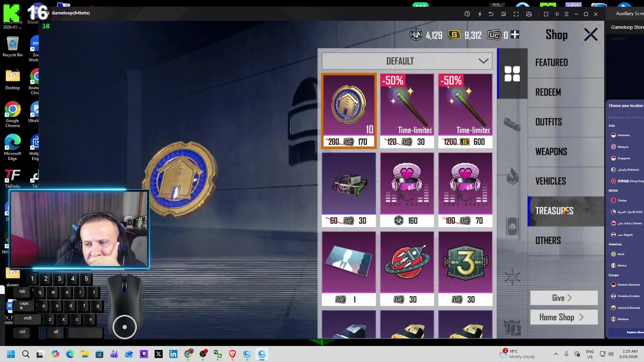
Task: Pin the Gameloop window on top
Action: click(556, 14)
